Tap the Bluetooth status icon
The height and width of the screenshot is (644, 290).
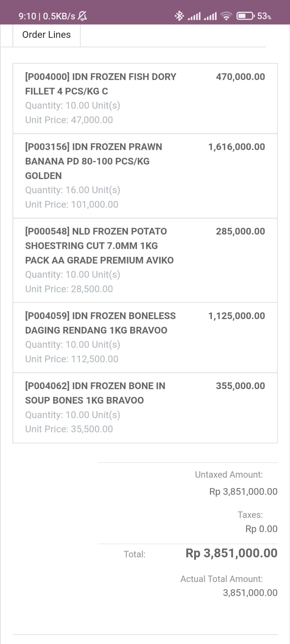[x=179, y=16]
